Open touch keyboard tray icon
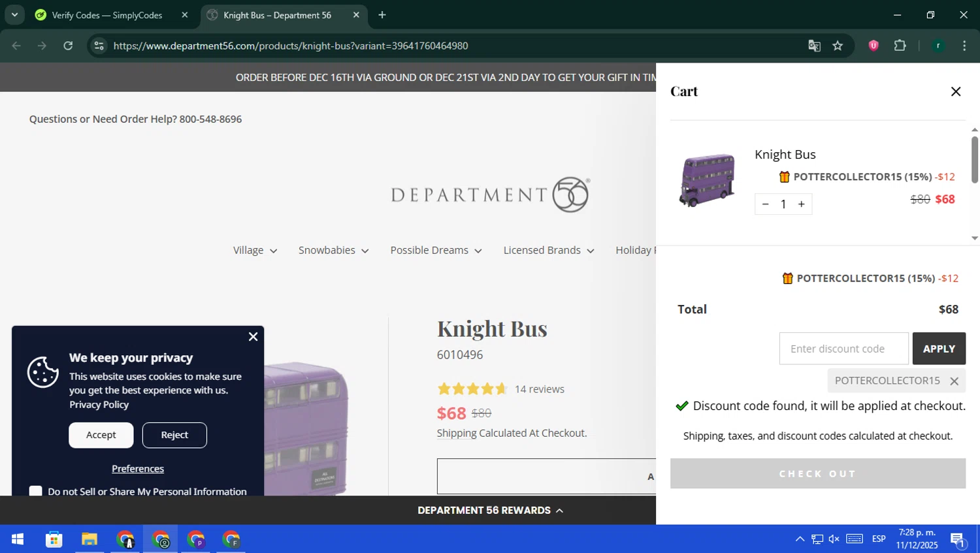 pyautogui.click(x=855, y=539)
